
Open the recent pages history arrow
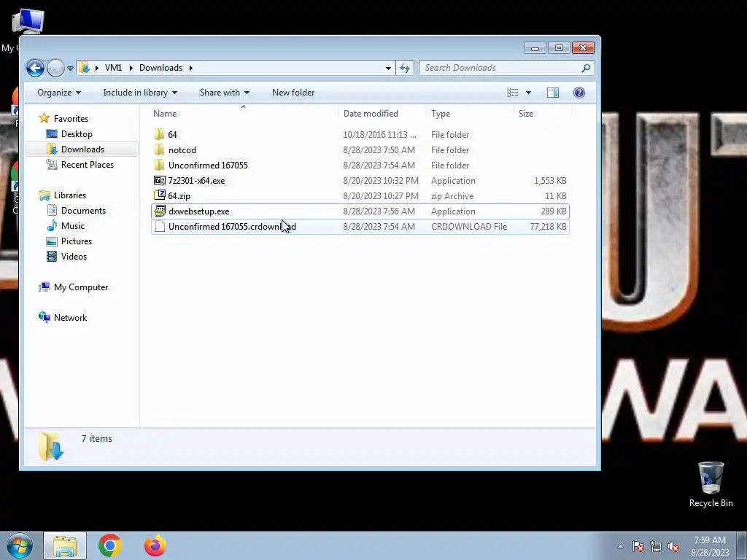[x=71, y=68]
